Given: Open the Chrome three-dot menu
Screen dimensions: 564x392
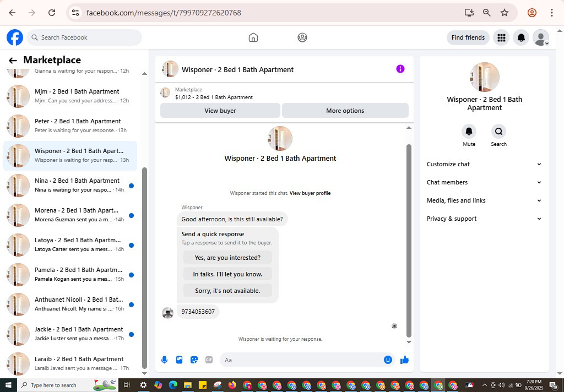Looking at the screenshot, I should tap(551, 13).
